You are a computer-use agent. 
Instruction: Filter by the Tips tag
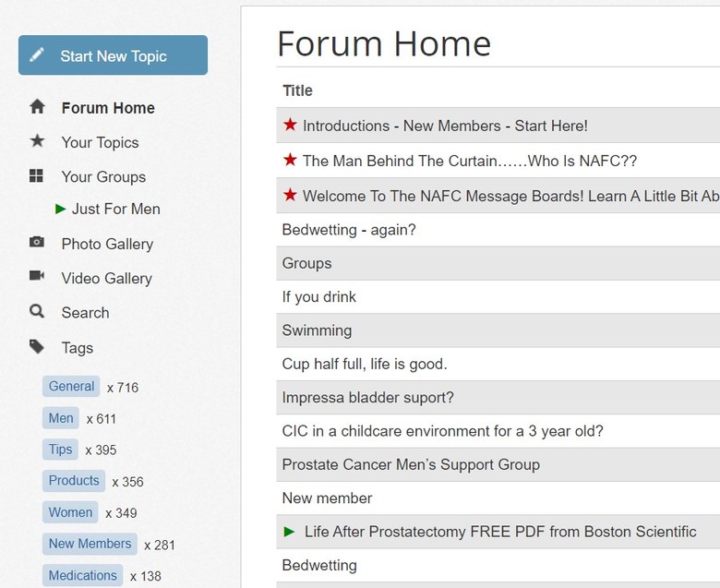(61, 450)
